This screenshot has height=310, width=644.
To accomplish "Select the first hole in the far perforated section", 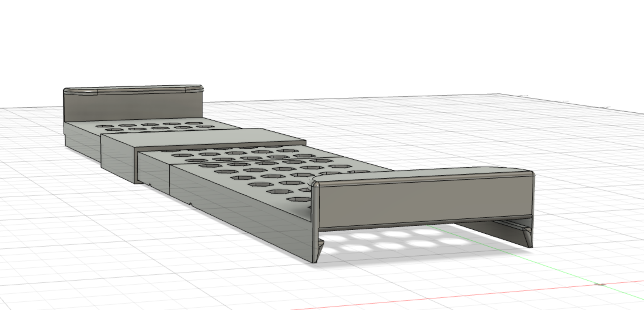I will pos(101,126).
